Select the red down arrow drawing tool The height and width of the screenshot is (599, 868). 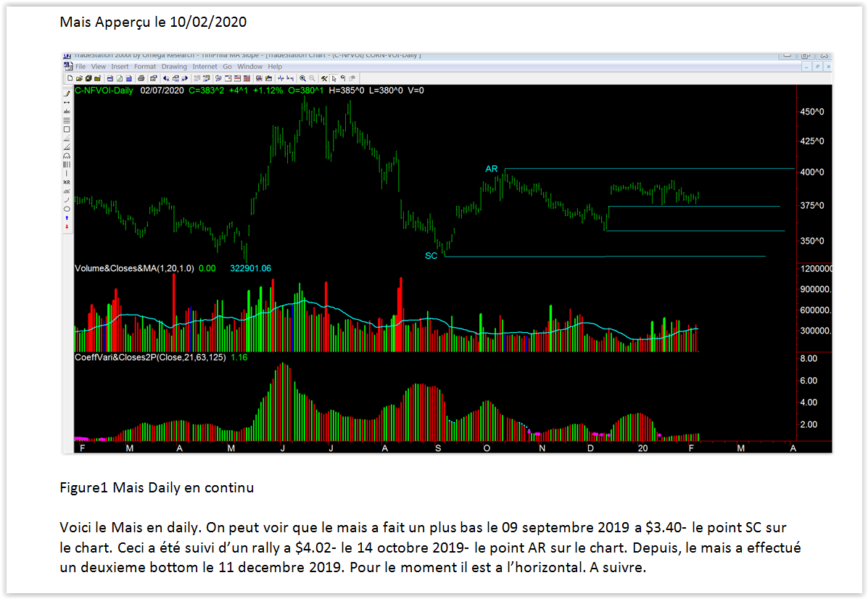pos(67,226)
